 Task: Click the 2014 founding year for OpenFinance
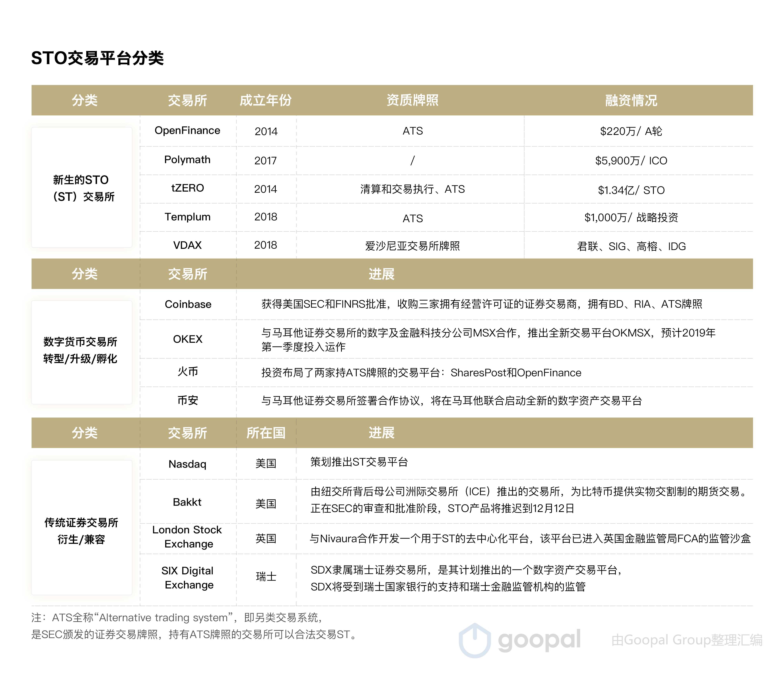(266, 131)
